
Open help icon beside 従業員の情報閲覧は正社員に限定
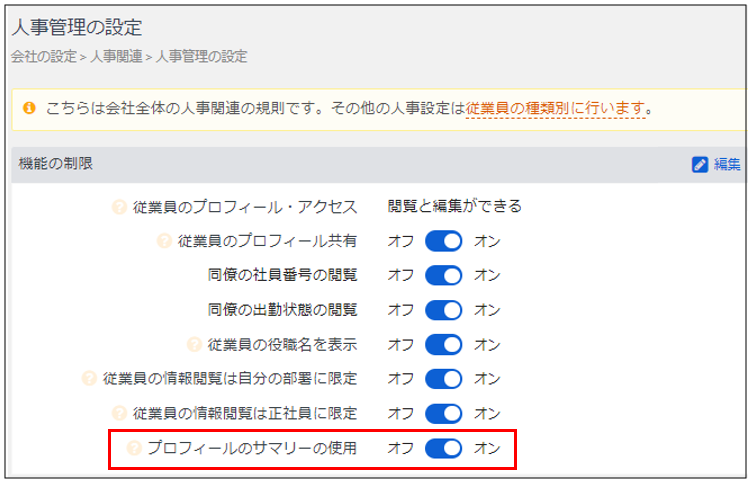pos(120,413)
